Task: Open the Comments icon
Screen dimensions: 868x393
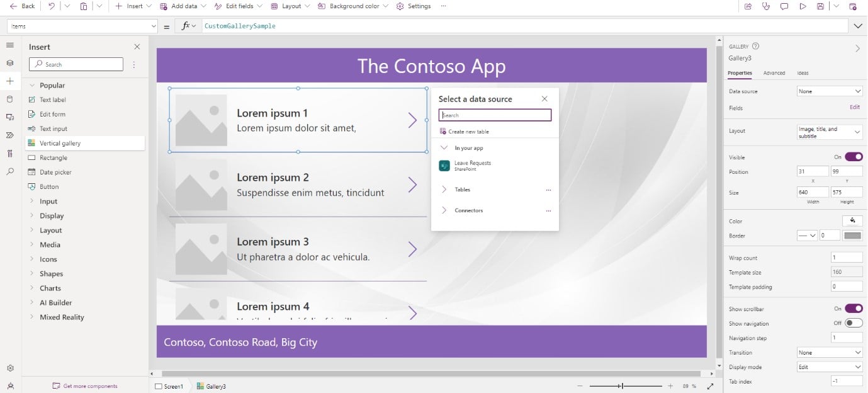Action: tap(784, 6)
